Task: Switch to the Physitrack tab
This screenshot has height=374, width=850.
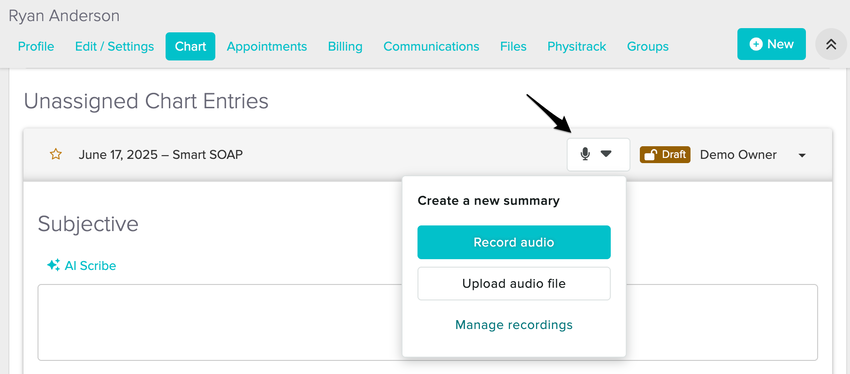Action: click(577, 47)
